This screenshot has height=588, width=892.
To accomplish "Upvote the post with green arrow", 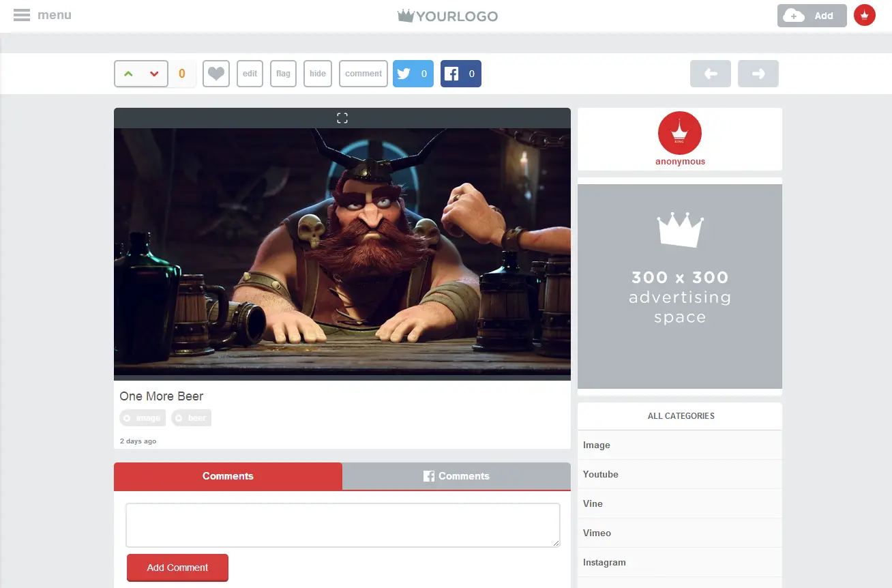I will click(129, 74).
